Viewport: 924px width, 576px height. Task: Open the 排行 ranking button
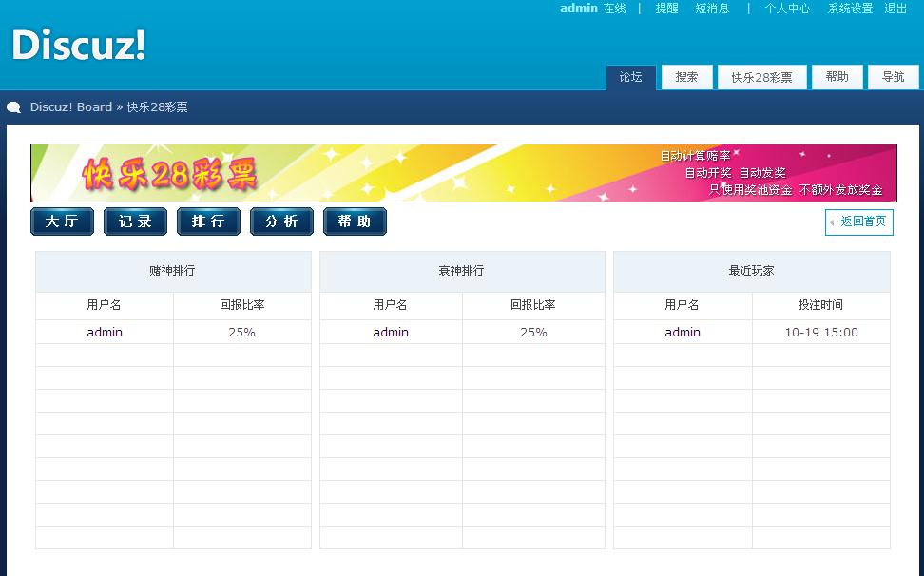pyautogui.click(x=208, y=221)
